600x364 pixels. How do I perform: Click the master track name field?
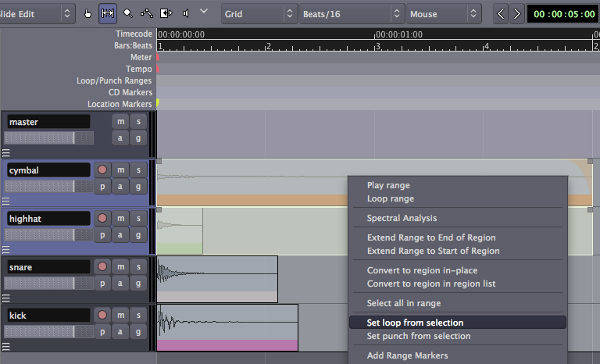pos(49,122)
